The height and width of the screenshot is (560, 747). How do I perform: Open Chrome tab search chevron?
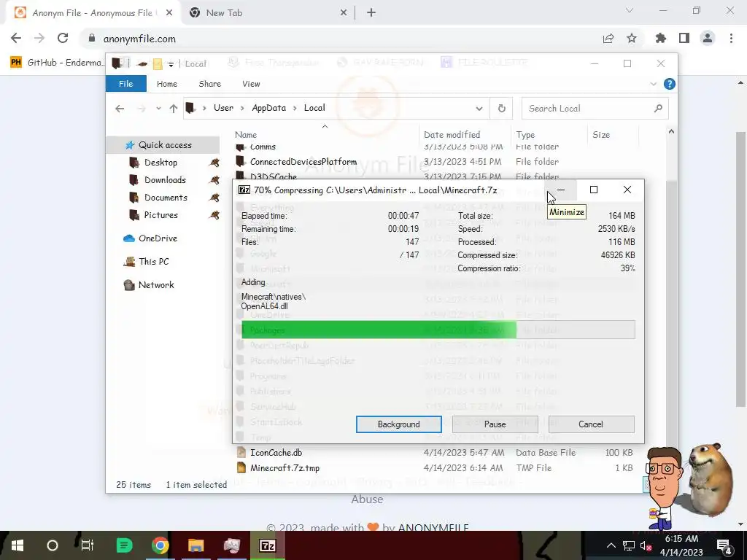[630, 10]
